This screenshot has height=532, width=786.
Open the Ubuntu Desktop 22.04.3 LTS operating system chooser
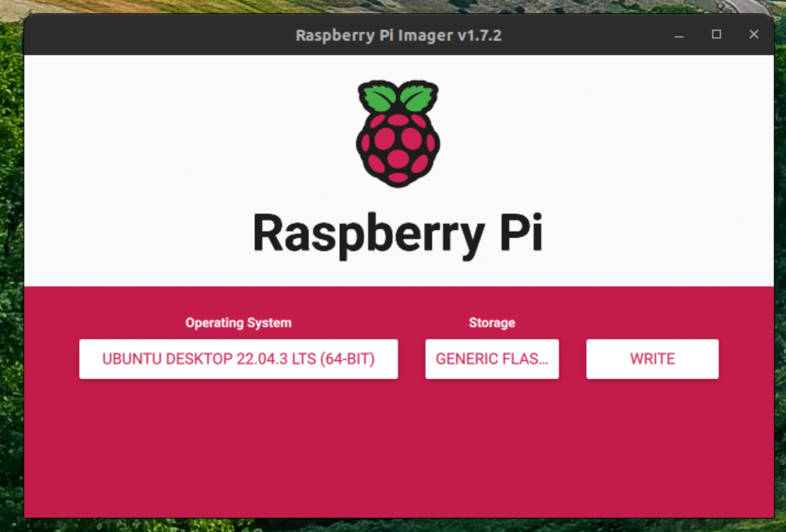pos(238,359)
